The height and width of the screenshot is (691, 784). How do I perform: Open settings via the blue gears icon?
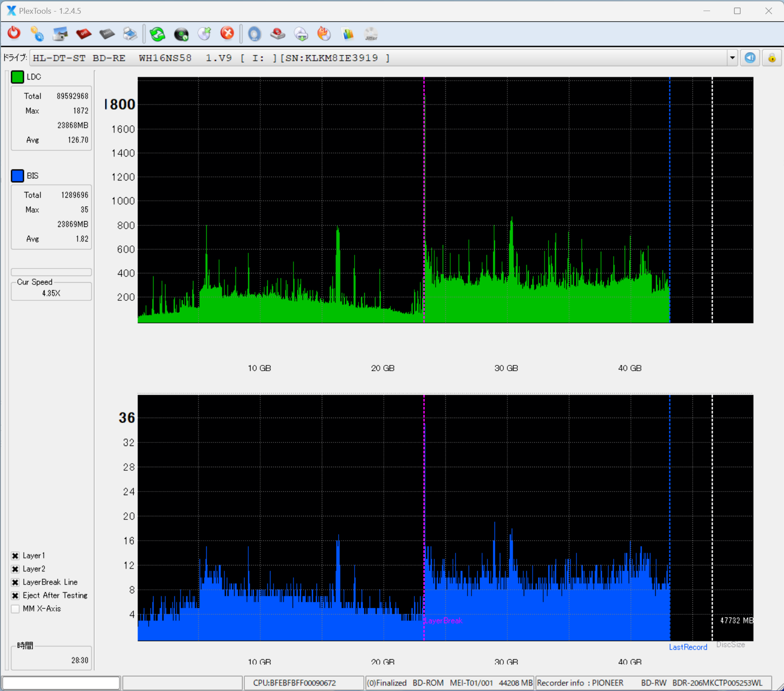[37, 34]
